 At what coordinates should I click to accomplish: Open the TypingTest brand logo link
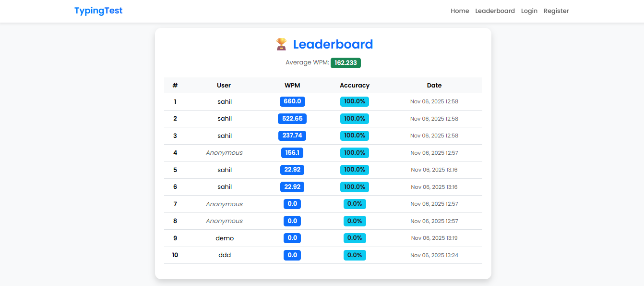click(x=98, y=11)
